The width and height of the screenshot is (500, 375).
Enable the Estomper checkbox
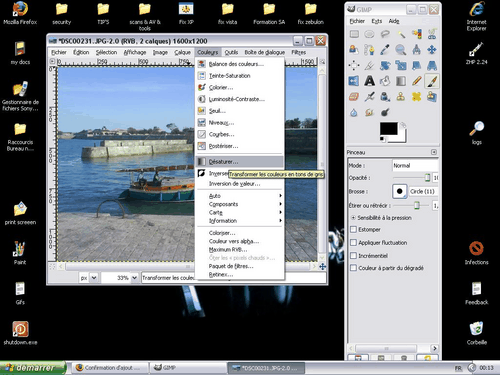tap(354, 229)
